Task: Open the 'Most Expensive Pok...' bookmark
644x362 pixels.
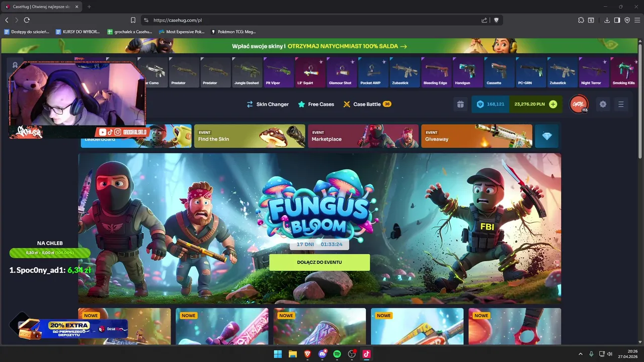Action: (x=182, y=32)
